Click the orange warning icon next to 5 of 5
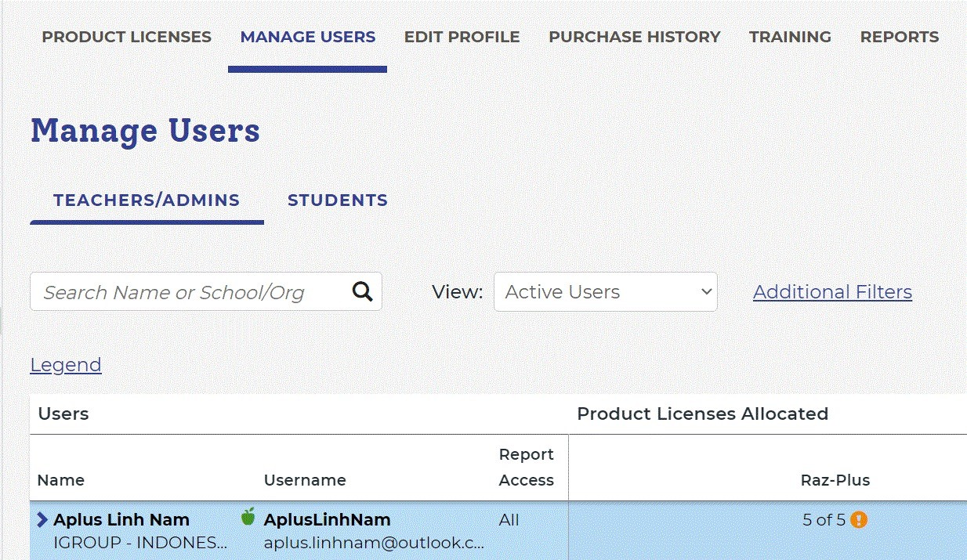Image resolution: width=967 pixels, height=560 pixels. pyautogui.click(x=859, y=520)
